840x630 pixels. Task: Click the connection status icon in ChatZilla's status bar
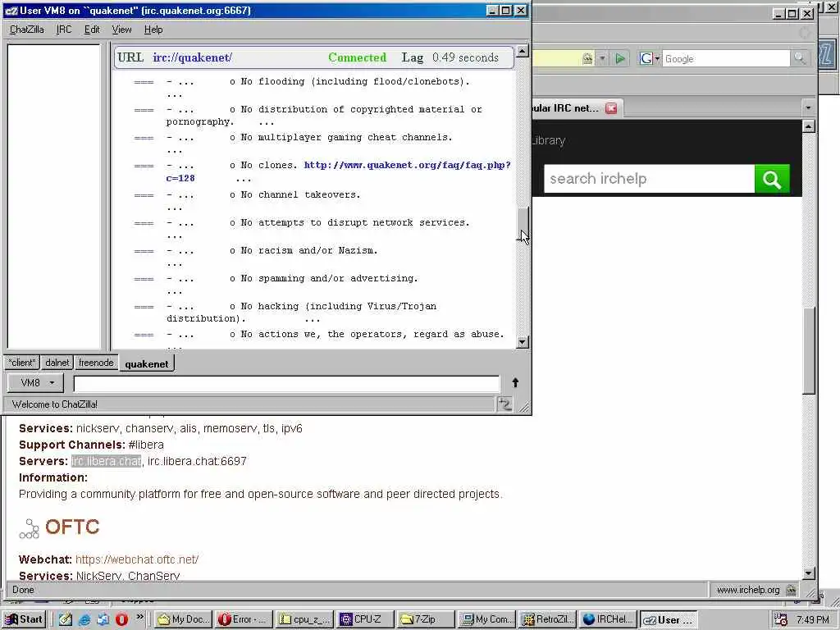pyautogui.click(x=504, y=404)
